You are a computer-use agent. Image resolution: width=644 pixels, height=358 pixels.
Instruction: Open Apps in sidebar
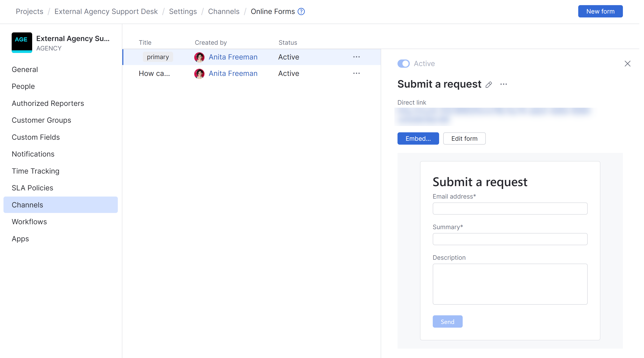click(x=20, y=239)
